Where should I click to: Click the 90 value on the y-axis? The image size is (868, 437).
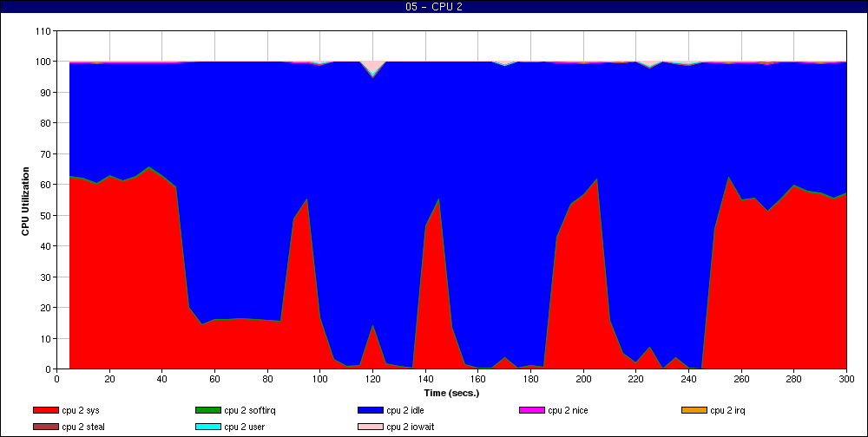coord(47,93)
